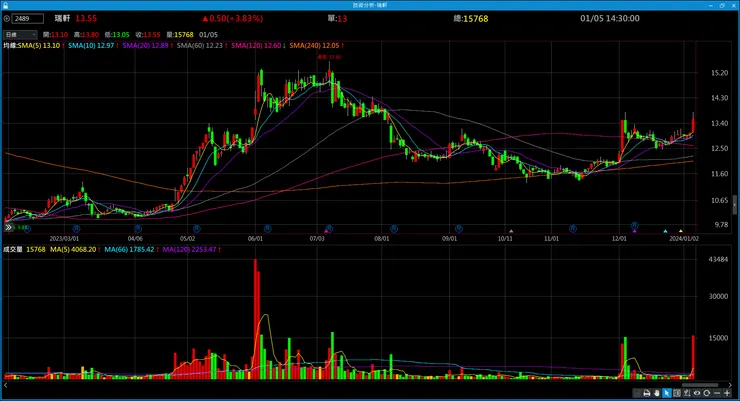The width and height of the screenshot is (740, 401).
Task: Click the scroll right arrow below volume chart
Action: [x=730, y=385]
